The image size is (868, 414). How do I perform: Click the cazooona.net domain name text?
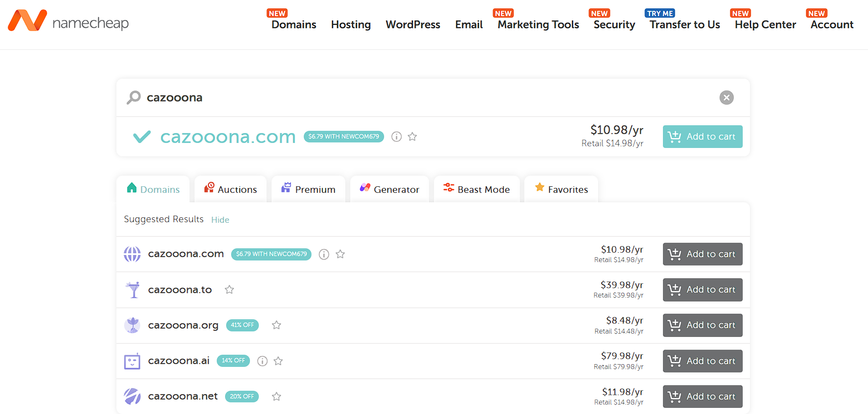tap(183, 396)
